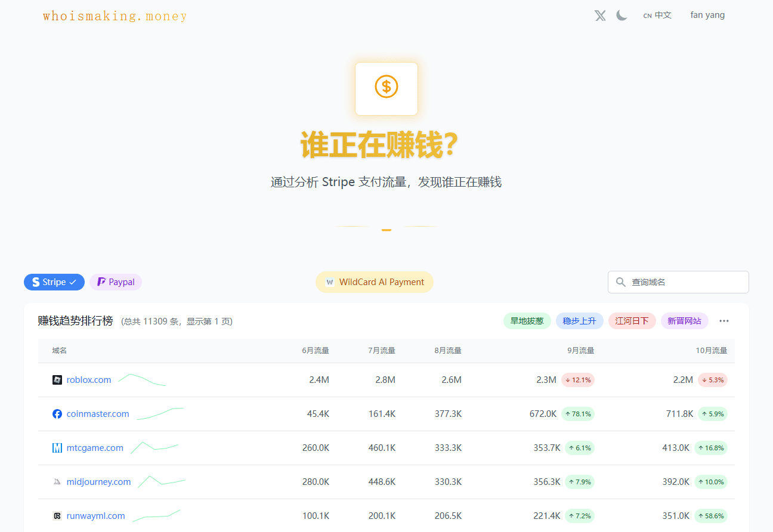The height and width of the screenshot is (532, 773).
Task: Click midjourney.com 10.0% increase badge
Action: point(711,482)
